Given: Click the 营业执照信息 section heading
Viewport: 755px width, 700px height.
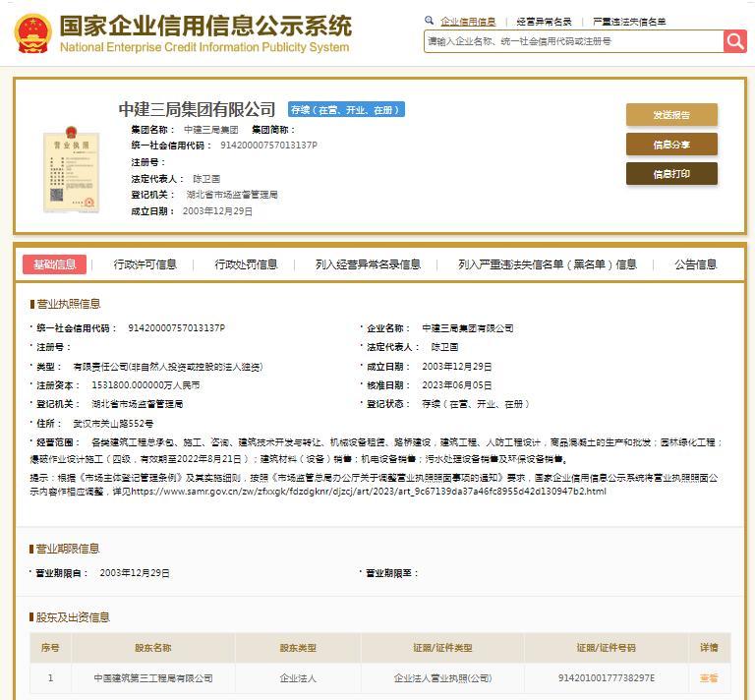Looking at the screenshot, I should click(x=69, y=304).
